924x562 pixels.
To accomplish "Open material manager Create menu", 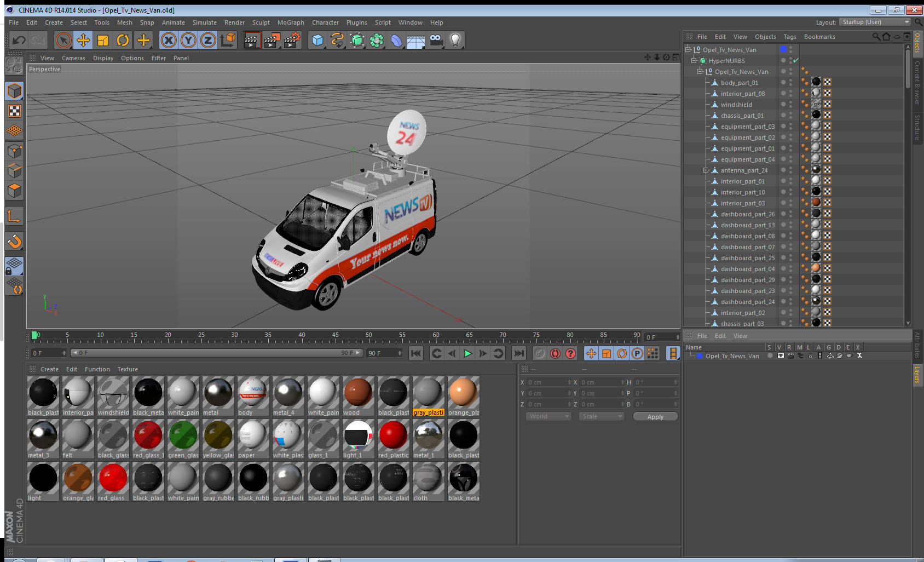I will 49,369.
